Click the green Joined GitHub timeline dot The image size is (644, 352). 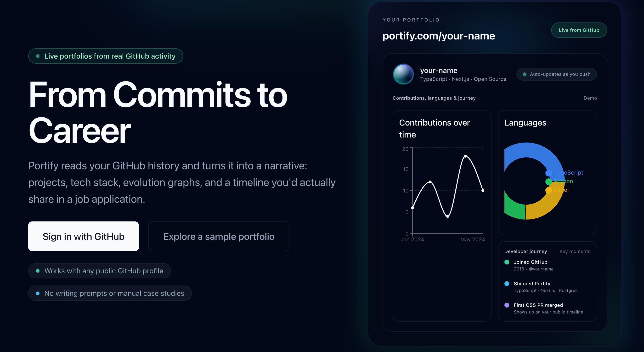click(x=507, y=262)
